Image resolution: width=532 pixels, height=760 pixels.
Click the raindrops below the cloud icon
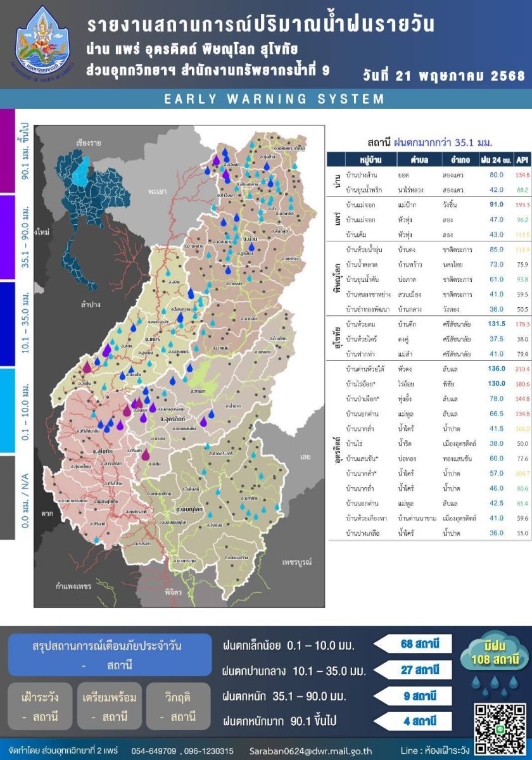498,683
